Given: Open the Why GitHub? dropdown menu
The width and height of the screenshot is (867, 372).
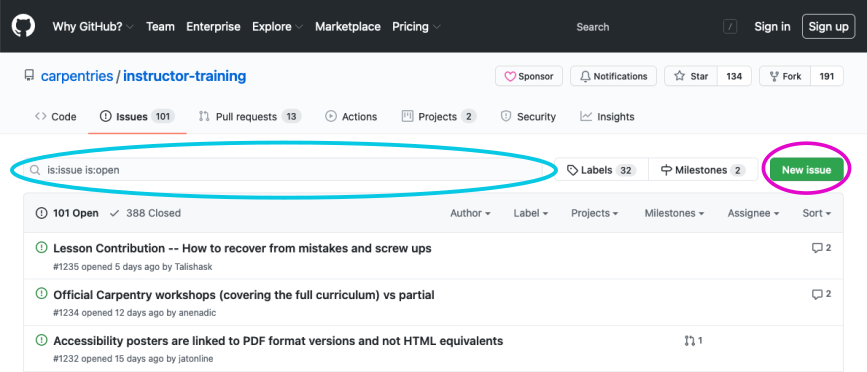Looking at the screenshot, I should tap(93, 27).
